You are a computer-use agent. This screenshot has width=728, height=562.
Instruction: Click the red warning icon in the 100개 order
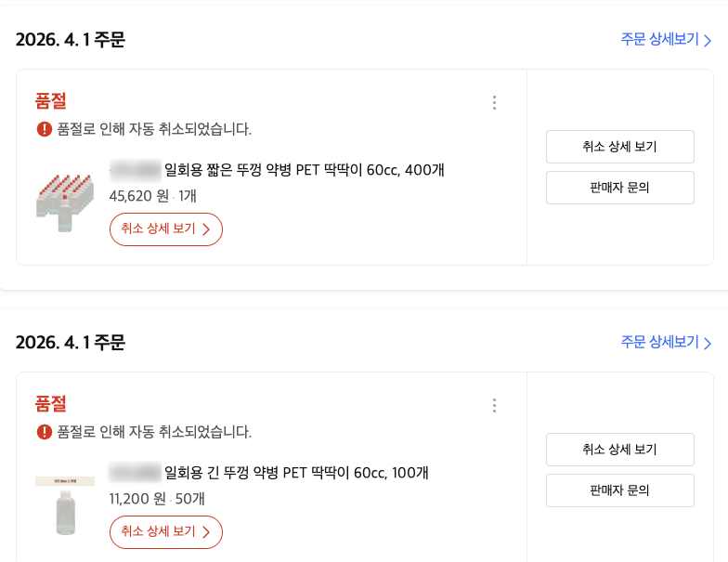click(x=44, y=432)
